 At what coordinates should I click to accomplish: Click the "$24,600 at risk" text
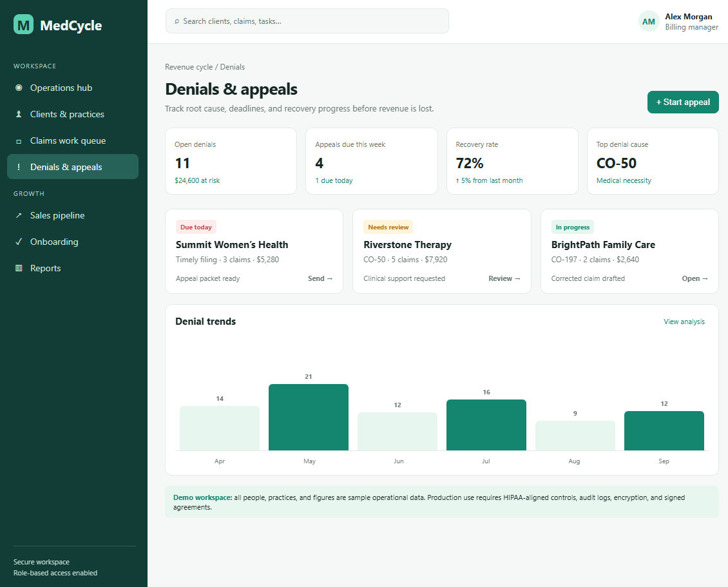(197, 180)
